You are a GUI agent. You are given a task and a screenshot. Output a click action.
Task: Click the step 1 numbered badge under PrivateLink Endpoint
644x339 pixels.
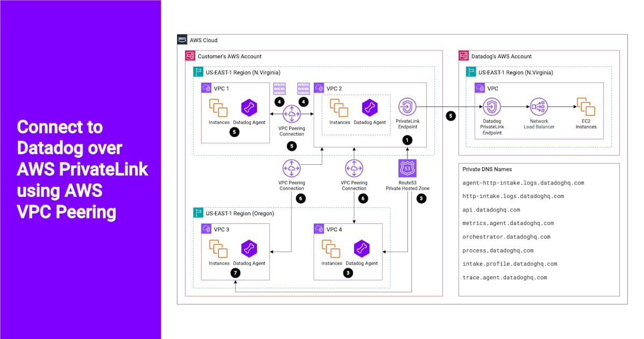pos(407,140)
